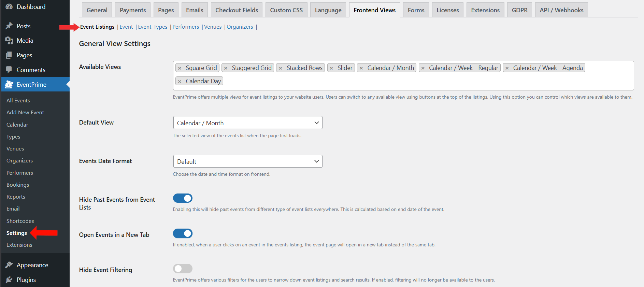Go to the Performers sub-section link

pos(186,27)
